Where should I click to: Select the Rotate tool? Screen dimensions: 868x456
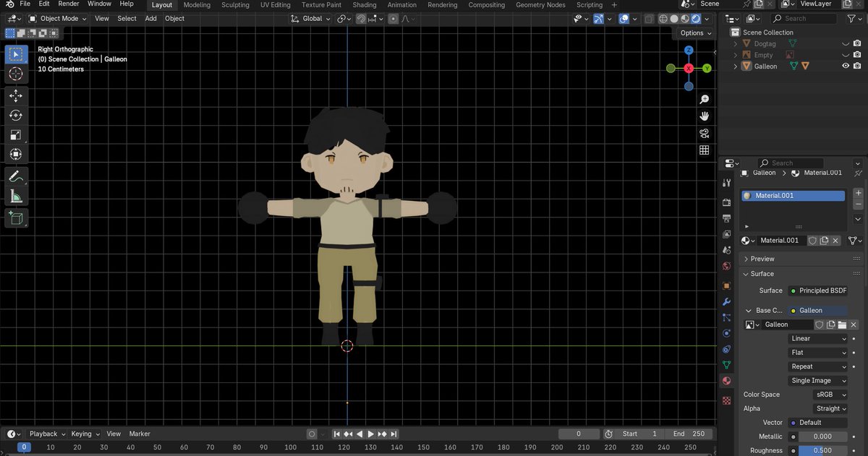(16, 116)
